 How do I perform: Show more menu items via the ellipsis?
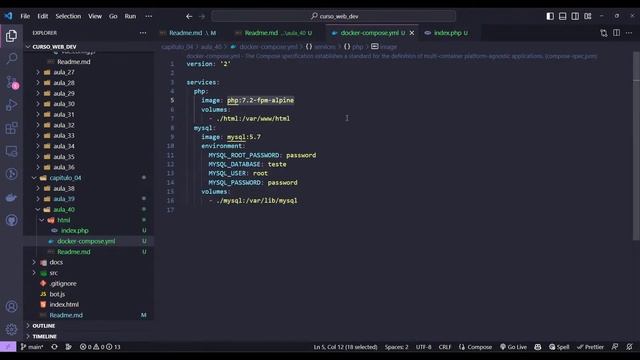(x=149, y=16)
